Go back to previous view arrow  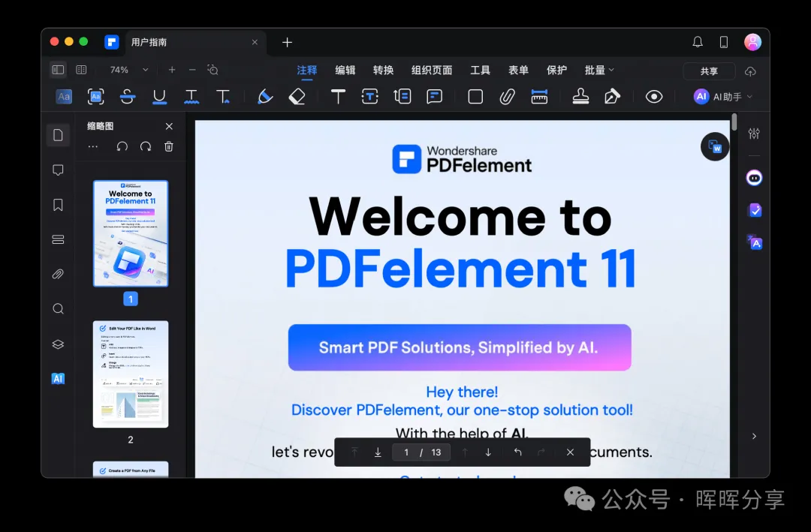[x=517, y=452]
